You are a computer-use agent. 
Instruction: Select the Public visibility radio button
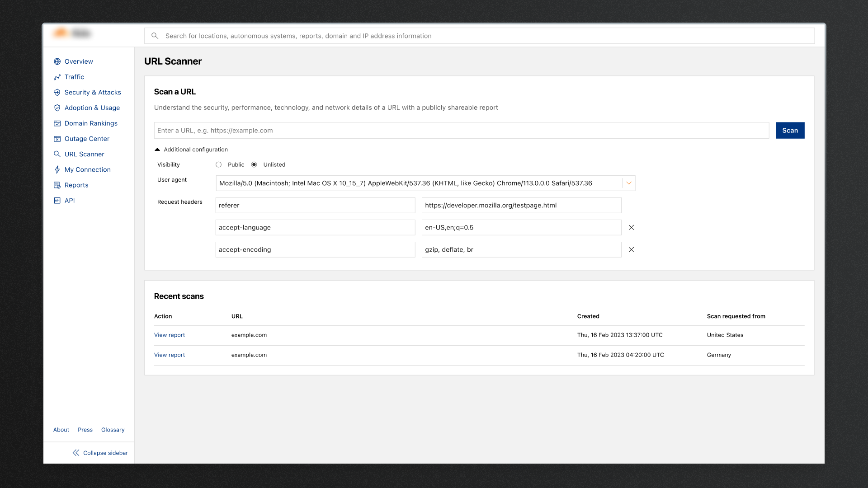pyautogui.click(x=219, y=165)
